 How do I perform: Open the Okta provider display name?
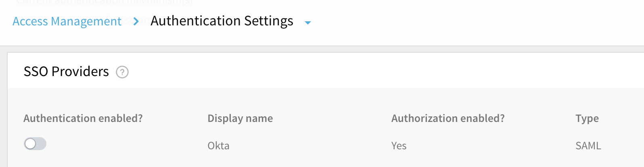pos(218,146)
